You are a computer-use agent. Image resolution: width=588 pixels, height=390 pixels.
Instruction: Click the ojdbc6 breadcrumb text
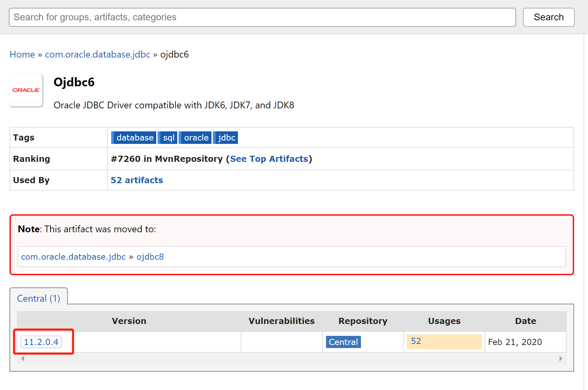coord(175,55)
